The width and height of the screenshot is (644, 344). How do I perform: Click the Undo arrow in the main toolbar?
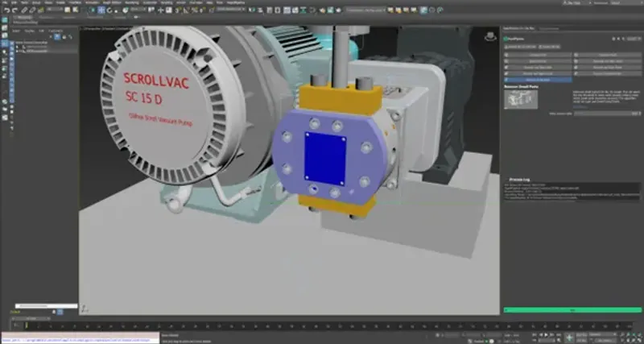[6, 10]
